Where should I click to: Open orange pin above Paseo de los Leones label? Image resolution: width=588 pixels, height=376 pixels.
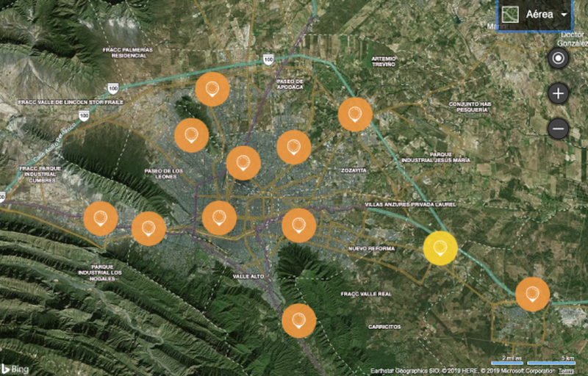coord(192,135)
